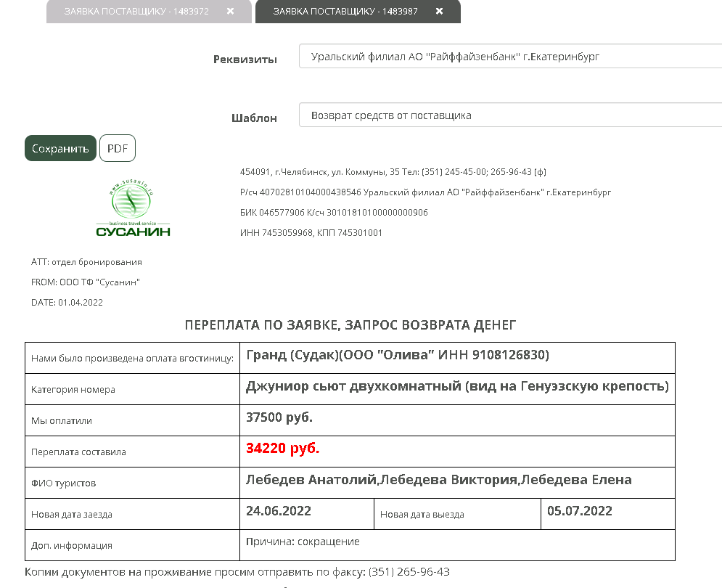The image size is (722, 588).
Task: Select the red overpayment 34220 руб. value
Action: click(x=283, y=449)
